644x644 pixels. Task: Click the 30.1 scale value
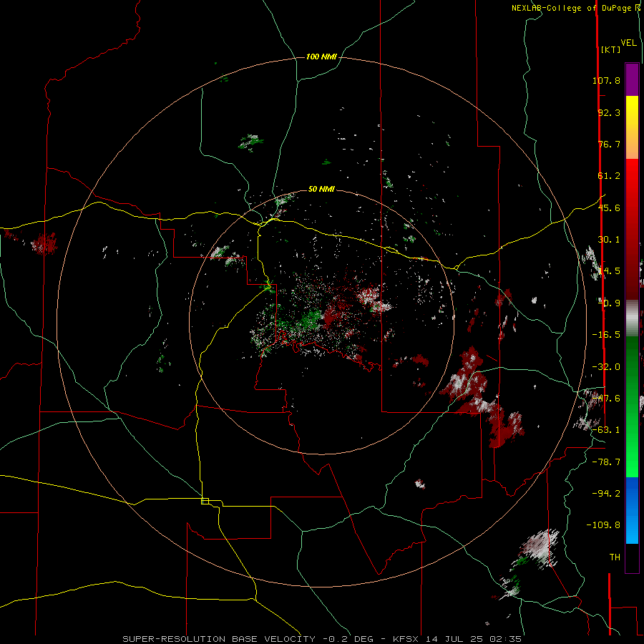[609, 240]
